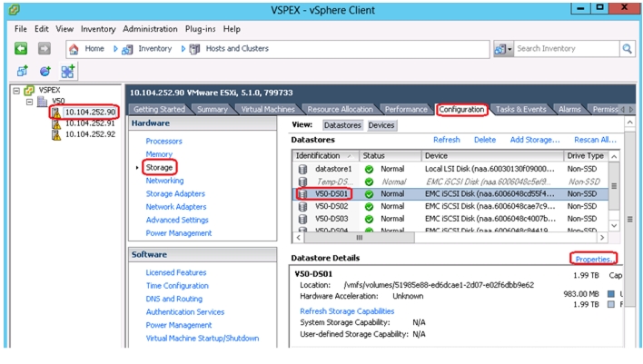
Task: Open the Edit menu
Action: tap(42, 29)
